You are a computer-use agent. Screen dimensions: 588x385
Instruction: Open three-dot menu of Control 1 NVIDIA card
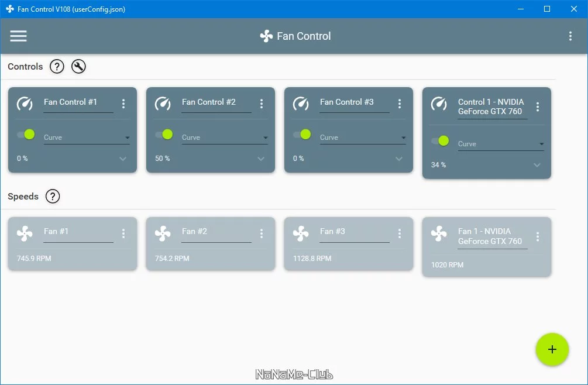[537, 107]
